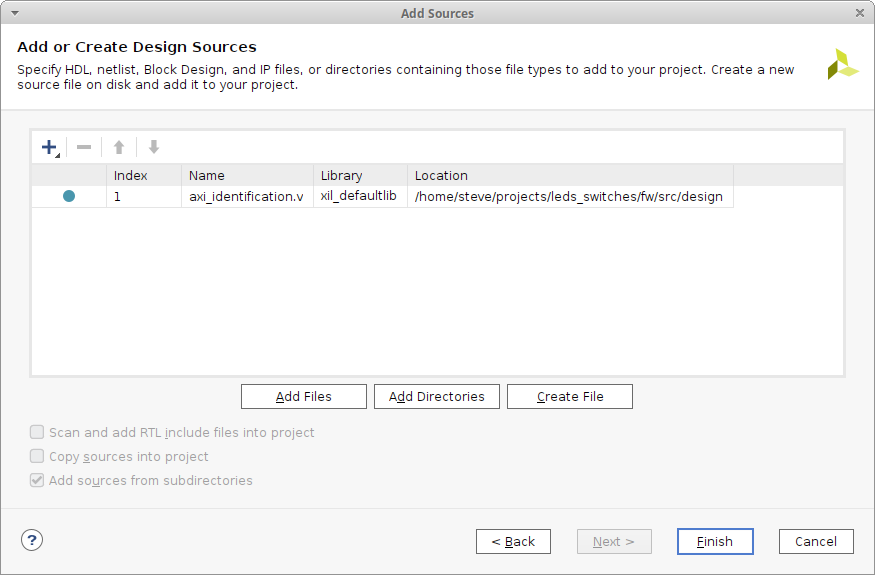Open the window menu arrow in title bar
The width and height of the screenshot is (875, 575).
[x=13, y=13]
